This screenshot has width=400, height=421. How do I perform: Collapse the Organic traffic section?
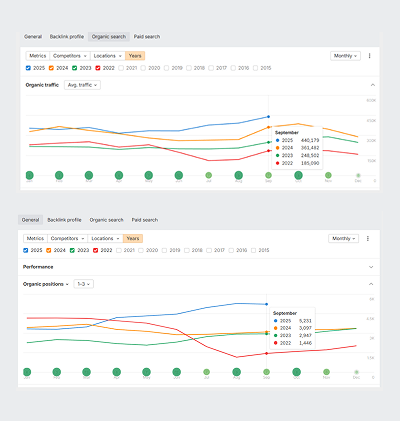click(x=373, y=85)
